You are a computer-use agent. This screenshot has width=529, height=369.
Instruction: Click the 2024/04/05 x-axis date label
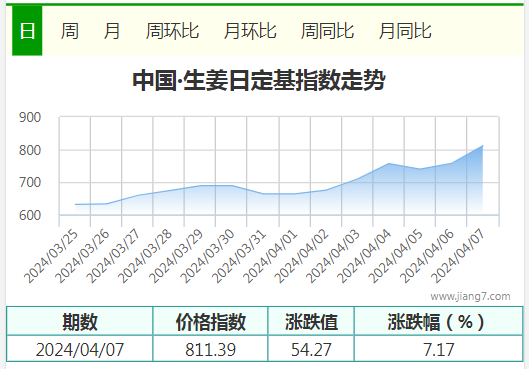(396, 256)
